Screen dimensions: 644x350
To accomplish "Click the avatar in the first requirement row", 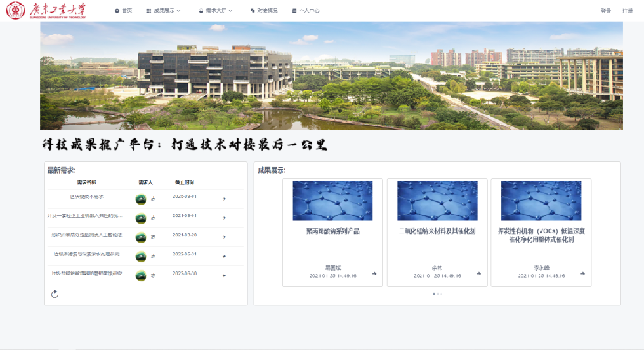I will pos(142,199).
